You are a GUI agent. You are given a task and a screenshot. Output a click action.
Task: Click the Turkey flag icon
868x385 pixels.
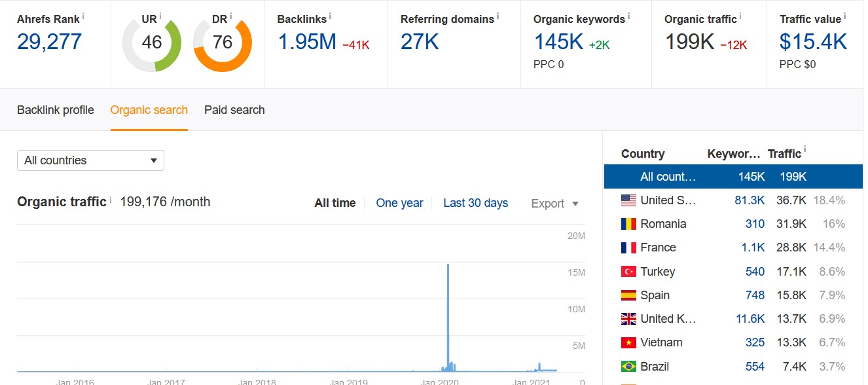point(628,272)
